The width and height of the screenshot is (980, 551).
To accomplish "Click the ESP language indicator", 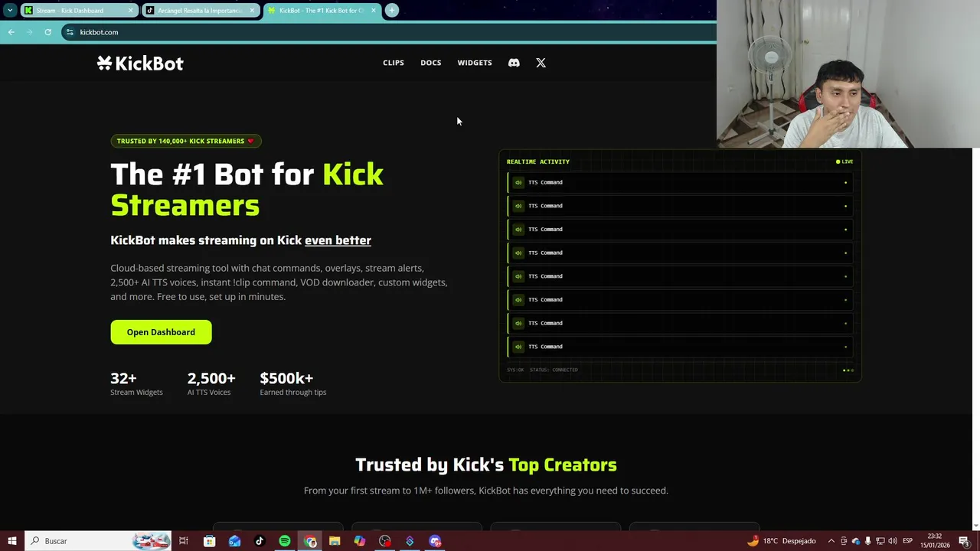I will [907, 541].
